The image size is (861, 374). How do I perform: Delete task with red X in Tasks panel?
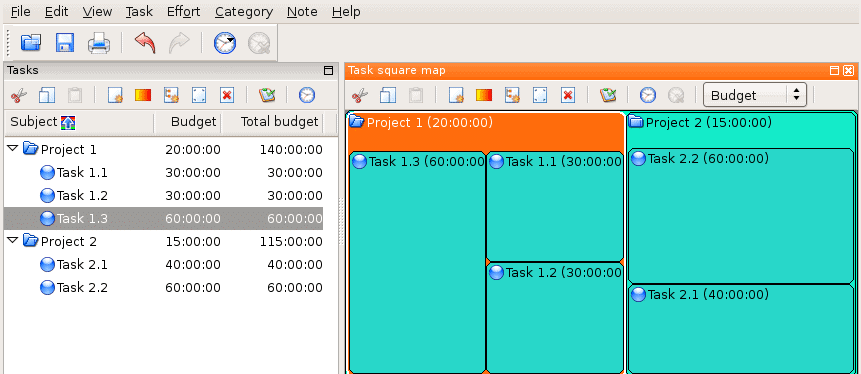[x=227, y=96]
